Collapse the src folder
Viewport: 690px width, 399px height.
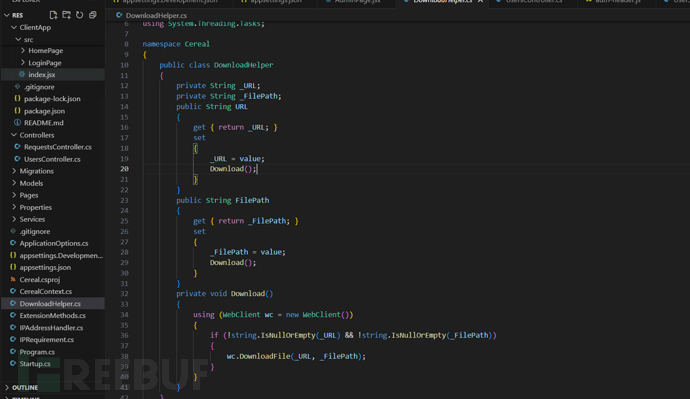point(18,39)
